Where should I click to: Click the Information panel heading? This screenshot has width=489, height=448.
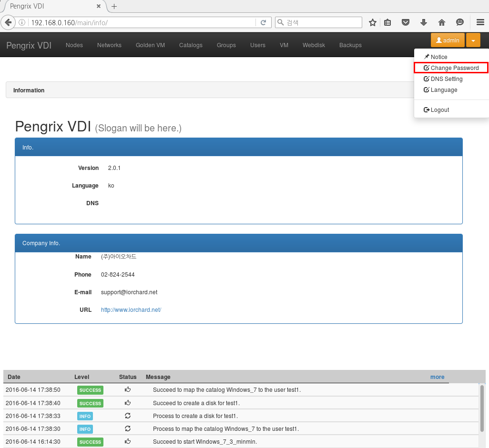coord(29,90)
